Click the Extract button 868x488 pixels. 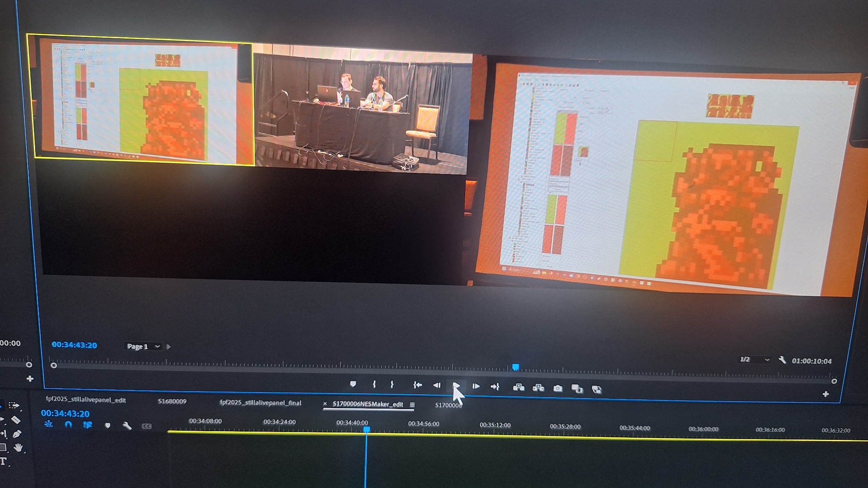tap(538, 388)
